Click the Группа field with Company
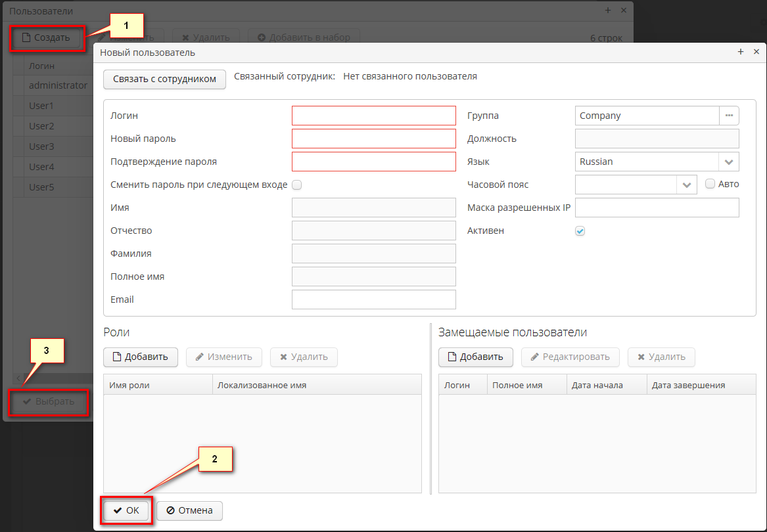This screenshot has height=532, width=767. 647,116
